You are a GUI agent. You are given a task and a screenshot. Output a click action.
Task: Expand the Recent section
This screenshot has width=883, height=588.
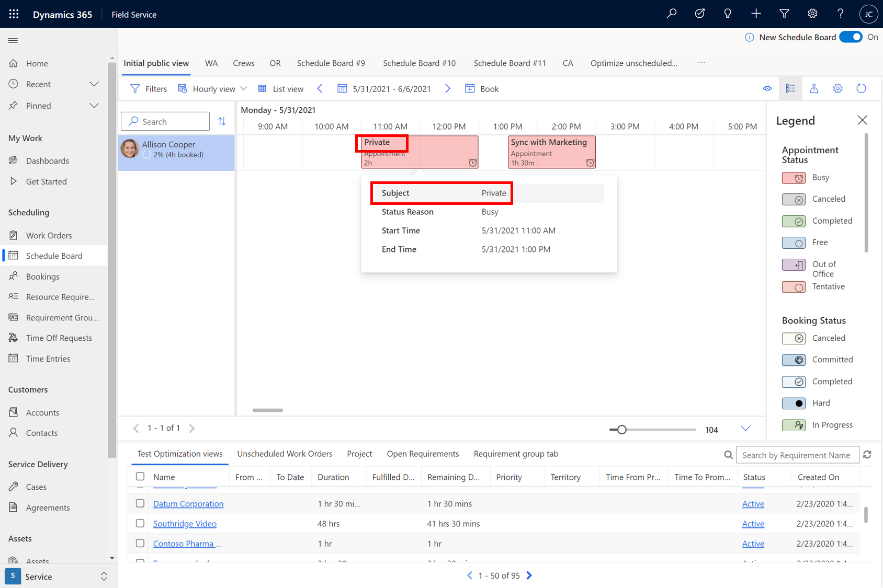(94, 84)
